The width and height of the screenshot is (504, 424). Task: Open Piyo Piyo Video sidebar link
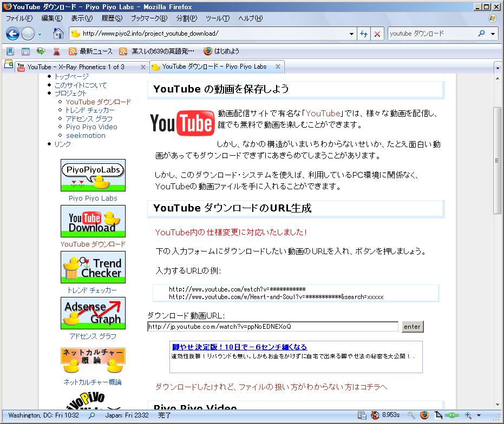click(x=91, y=127)
